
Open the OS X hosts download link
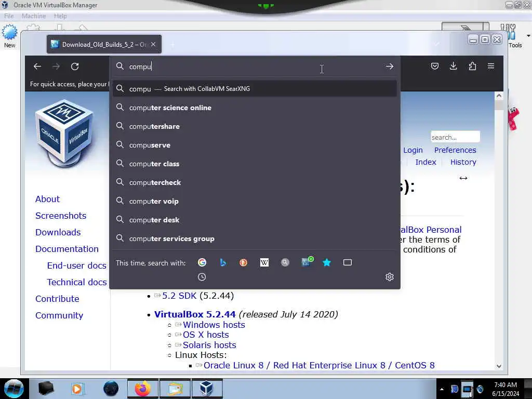point(206,335)
